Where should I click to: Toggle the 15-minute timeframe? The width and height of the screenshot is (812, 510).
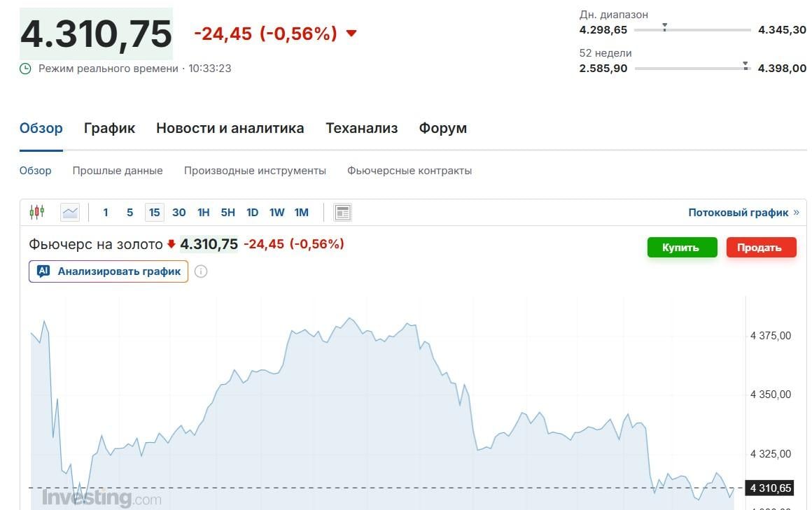[x=154, y=212]
